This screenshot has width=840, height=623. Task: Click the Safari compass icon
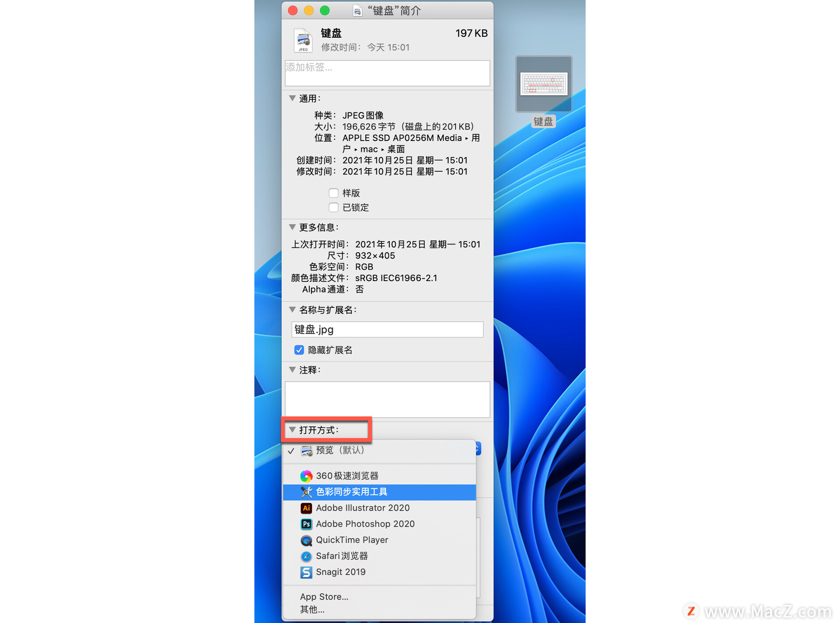(306, 556)
